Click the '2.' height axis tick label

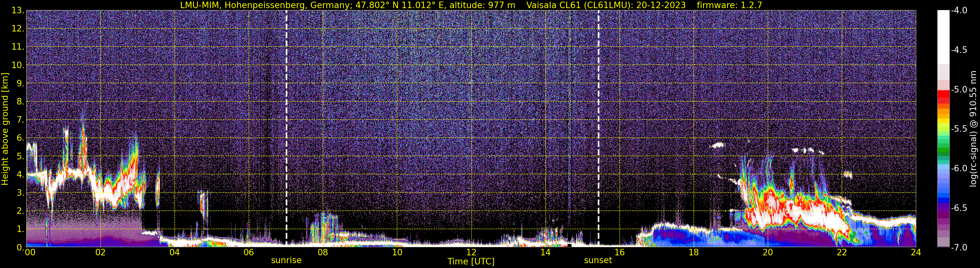20,211
